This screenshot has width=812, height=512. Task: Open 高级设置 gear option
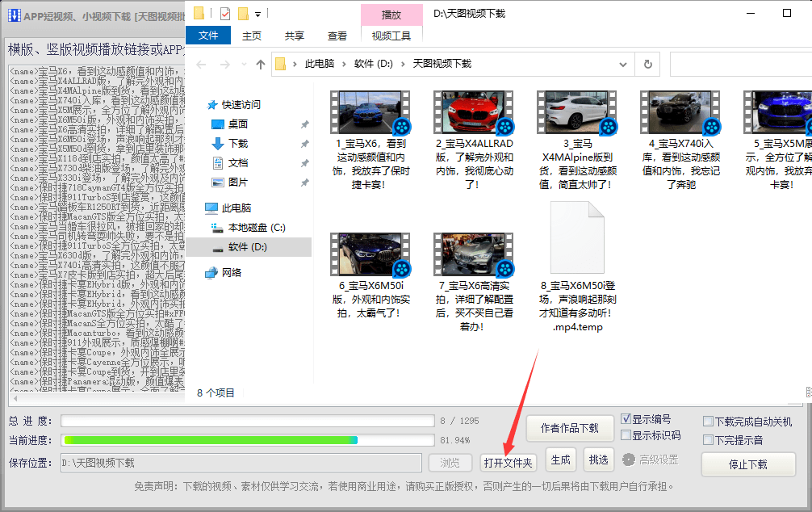click(x=651, y=460)
